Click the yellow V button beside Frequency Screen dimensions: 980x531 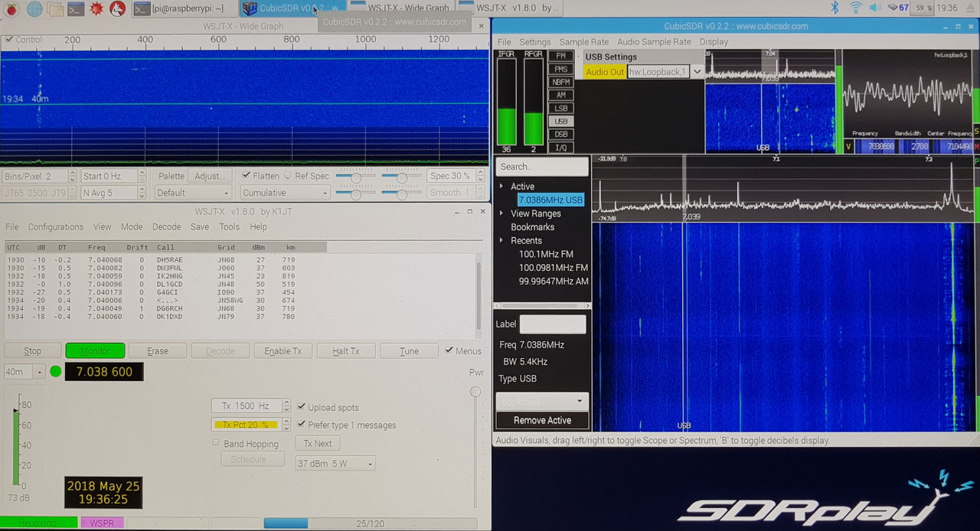(x=848, y=146)
